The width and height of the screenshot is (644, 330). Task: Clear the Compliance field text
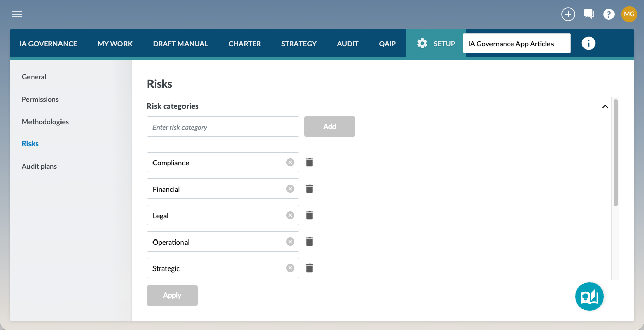pyautogui.click(x=290, y=162)
